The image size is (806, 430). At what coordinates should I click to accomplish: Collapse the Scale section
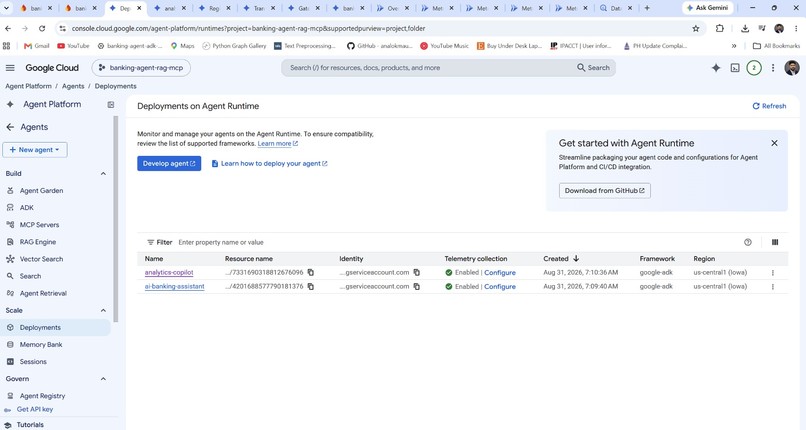pos(103,310)
